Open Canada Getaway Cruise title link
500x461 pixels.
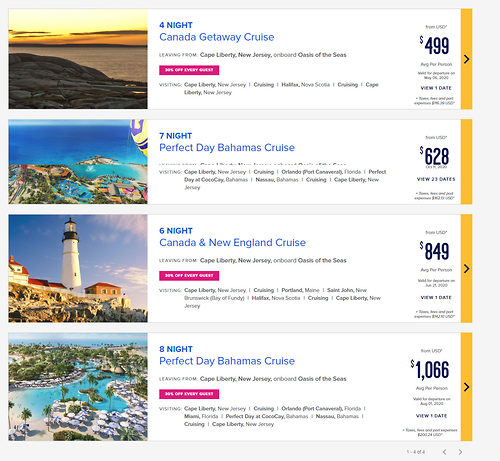[217, 37]
